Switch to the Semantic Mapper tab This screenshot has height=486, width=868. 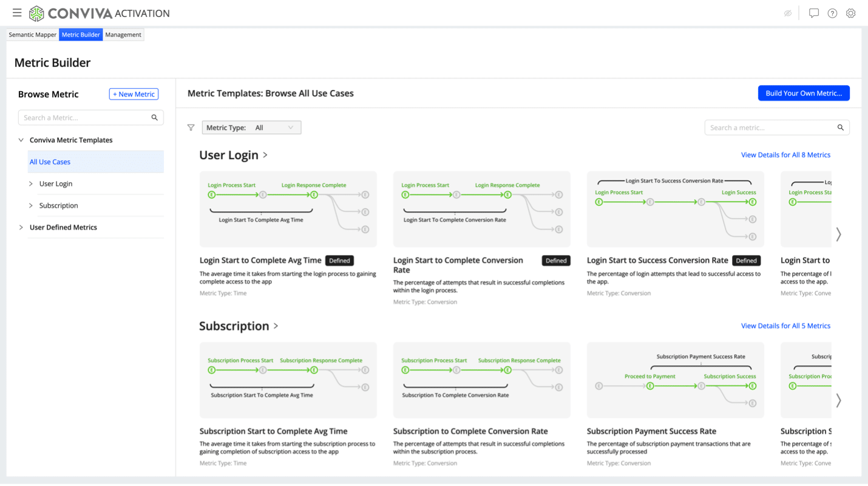click(33, 35)
